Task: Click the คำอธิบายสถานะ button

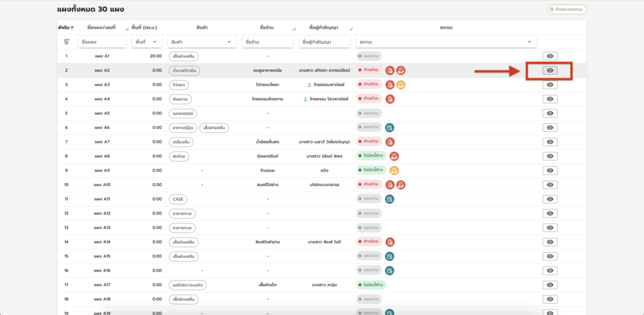Action: (567, 9)
